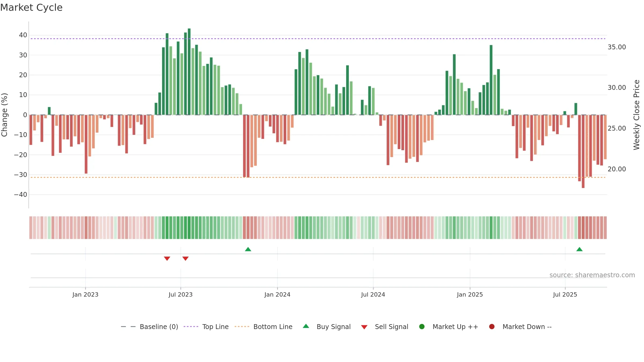The width and height of the screenshot is (644, 362).
Task: Click the tallest green bar peaking above 40
Action: 189,72
